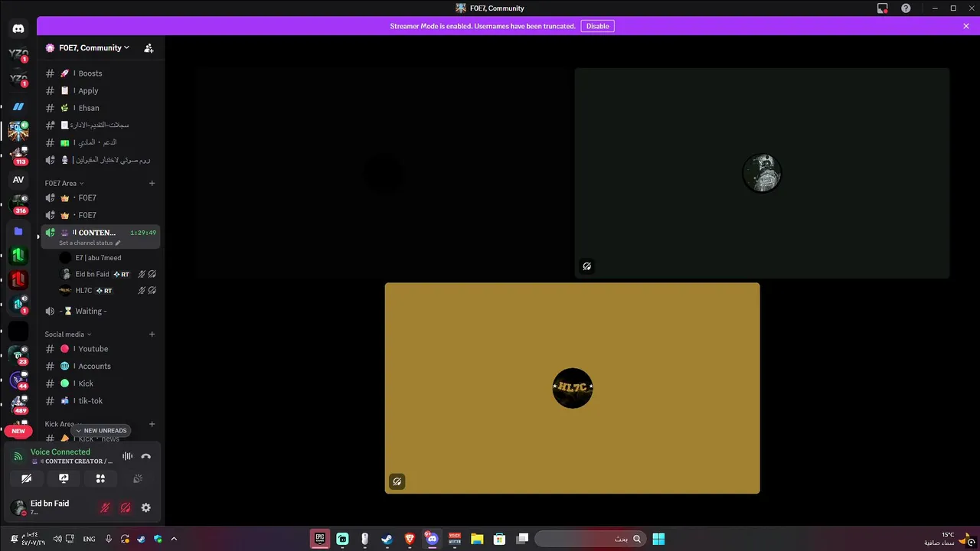980x551 pixels.
Task: Select HL7C in voice participant list
Action: tap(107, 291)
